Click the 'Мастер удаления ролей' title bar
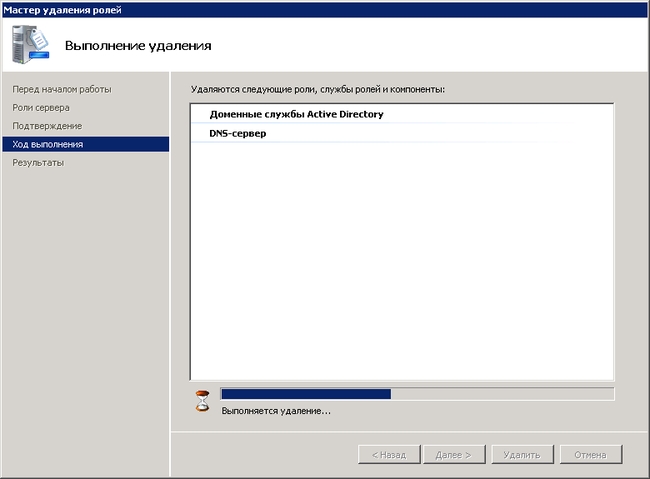650x479 pixels. tap(325, 10)
